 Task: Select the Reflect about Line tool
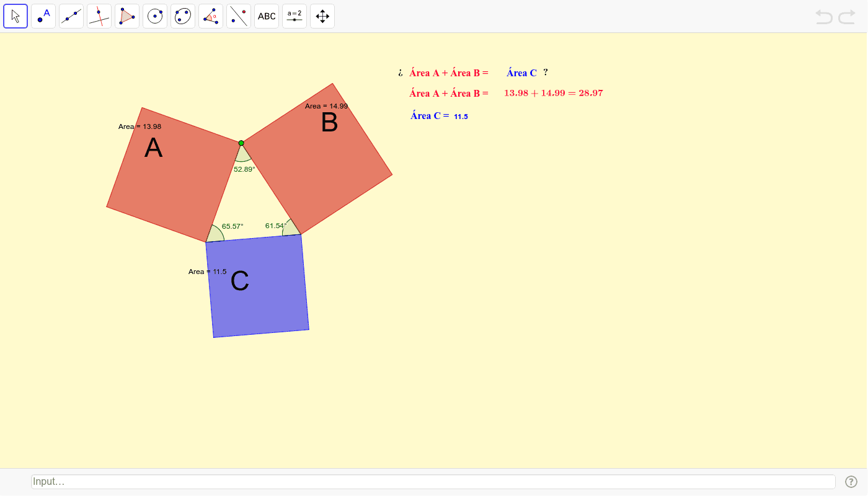[x=239, y=16]
